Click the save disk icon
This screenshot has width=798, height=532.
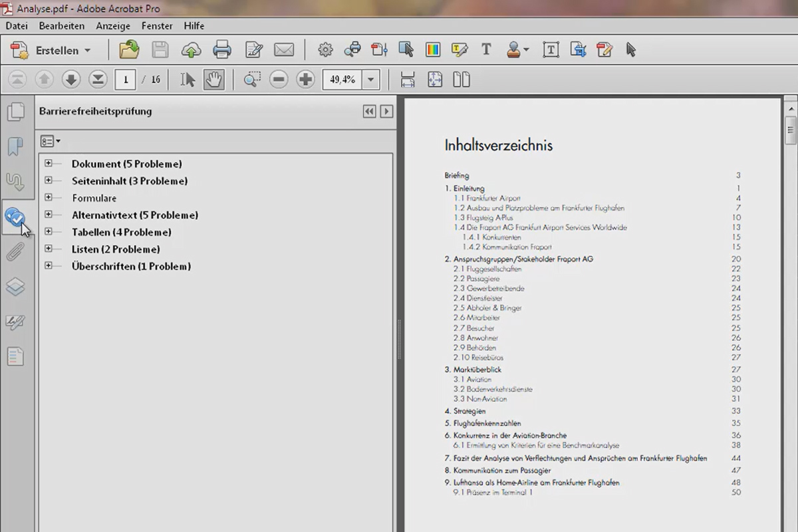(160, 50)
